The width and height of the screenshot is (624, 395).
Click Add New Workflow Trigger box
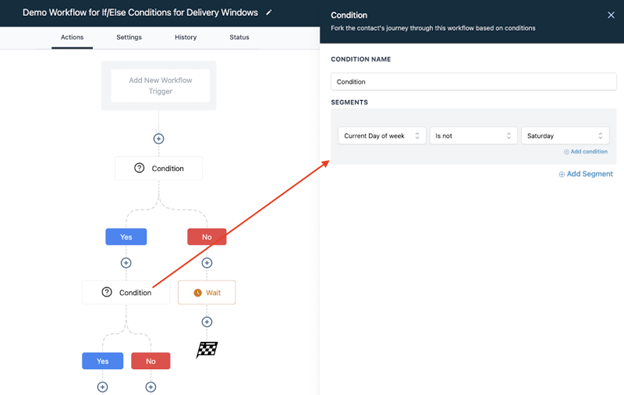point(160,86)
